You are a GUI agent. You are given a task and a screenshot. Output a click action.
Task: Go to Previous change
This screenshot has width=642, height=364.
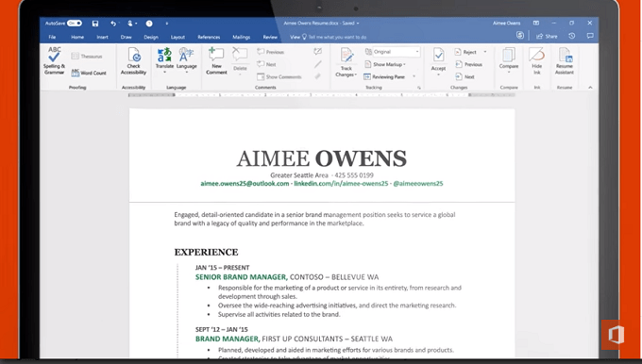point(469,64)
